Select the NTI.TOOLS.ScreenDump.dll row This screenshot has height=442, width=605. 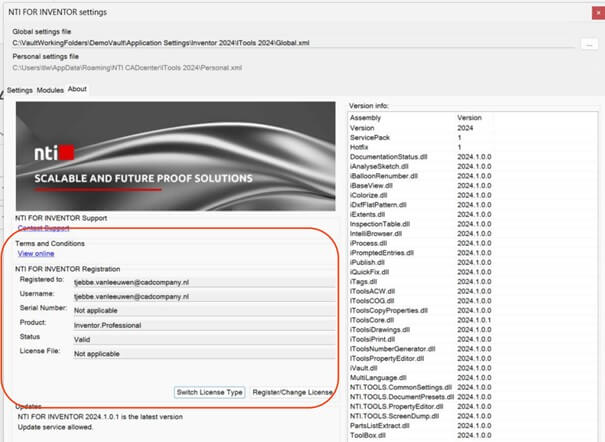pos(473,417)
